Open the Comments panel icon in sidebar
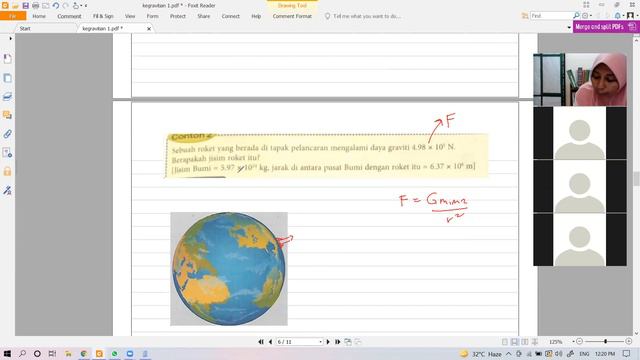 click(7, 115)
